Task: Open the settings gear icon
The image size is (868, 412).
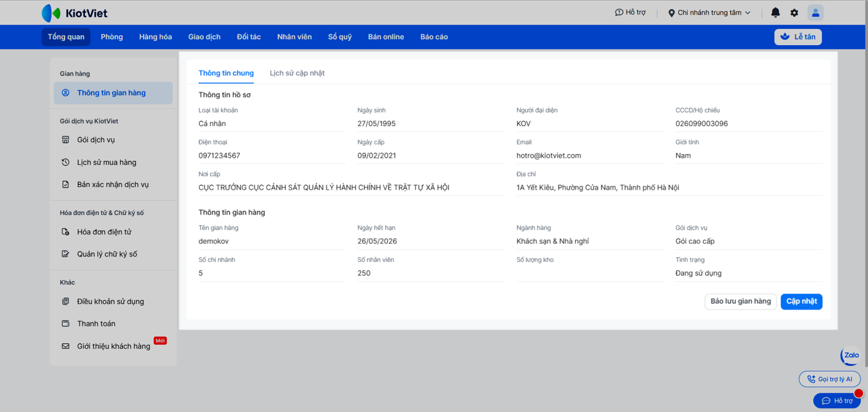Action: (x=794, y=13)
